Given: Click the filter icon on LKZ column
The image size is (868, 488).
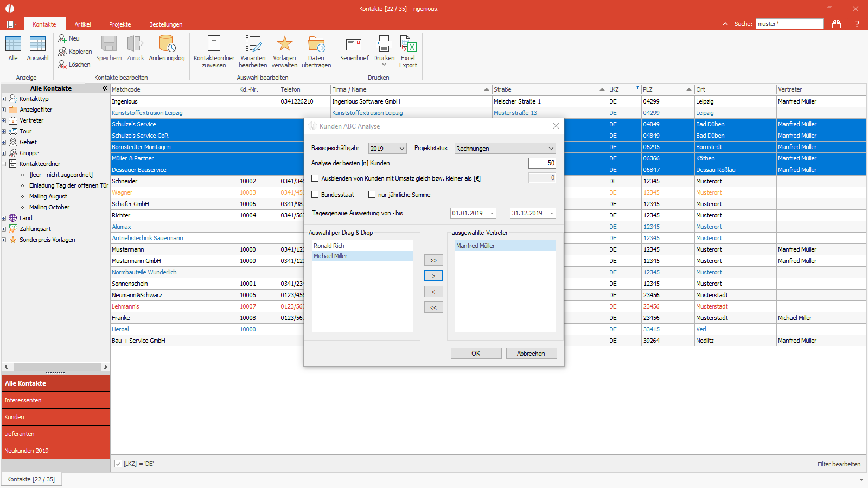Looking at the screenshot, I should click(x=637, y=87).
